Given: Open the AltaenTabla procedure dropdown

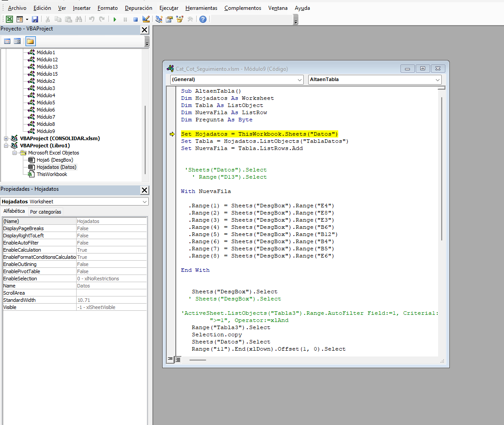Looking at the screenshot, I should [375, 79].
